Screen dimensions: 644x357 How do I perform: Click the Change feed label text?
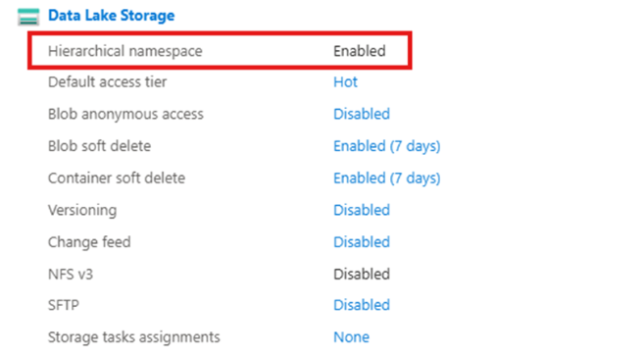pyautogui.click(x=89, y=242)
